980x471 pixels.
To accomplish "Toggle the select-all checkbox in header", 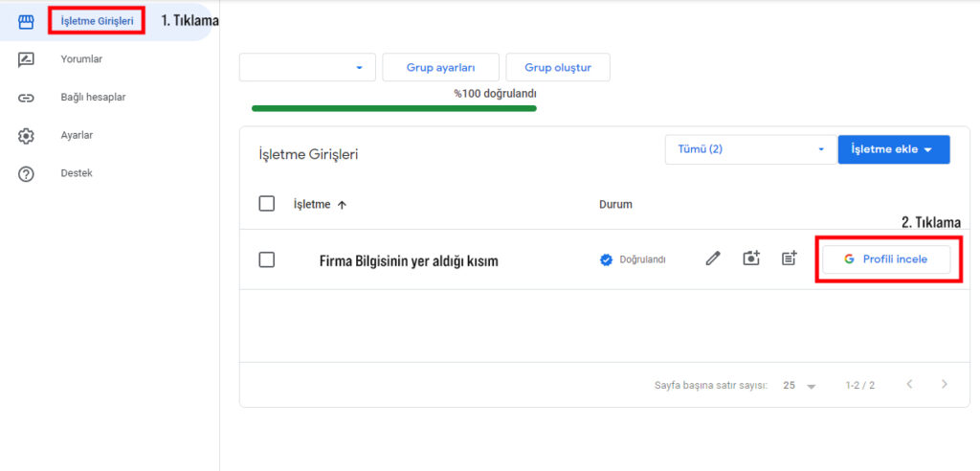I will [x=267, y=204].
